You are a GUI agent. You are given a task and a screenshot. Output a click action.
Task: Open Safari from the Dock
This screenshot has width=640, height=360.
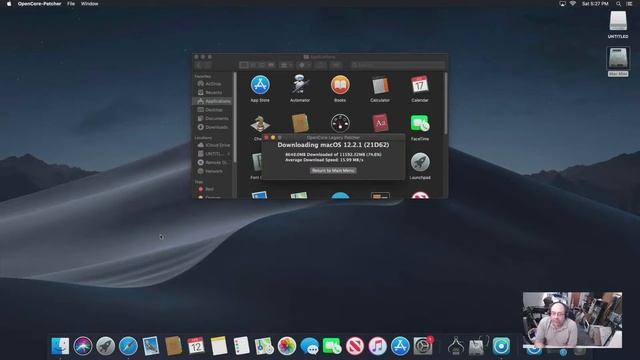pyautogui.click(x=128, y=346)
